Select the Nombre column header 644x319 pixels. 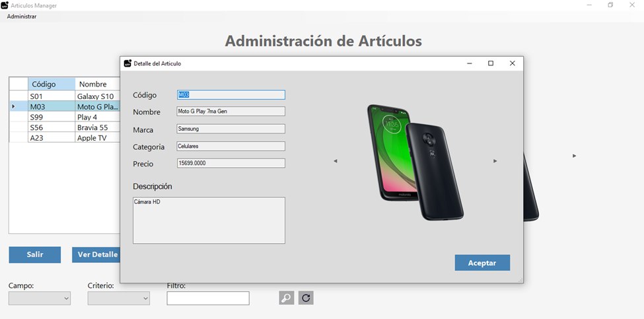(98, 84)
